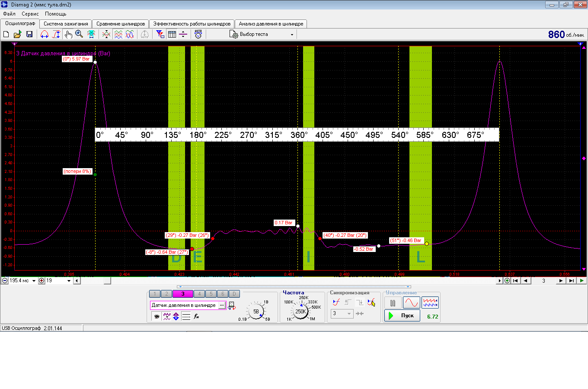
Task: Activate the hand pan tool
Action: pos(68,34)
